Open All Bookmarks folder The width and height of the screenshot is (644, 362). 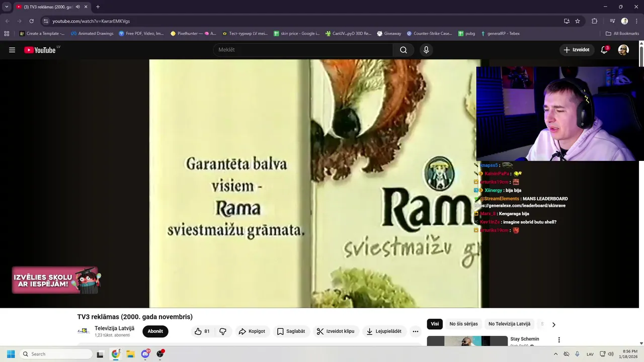coord(622,34)
